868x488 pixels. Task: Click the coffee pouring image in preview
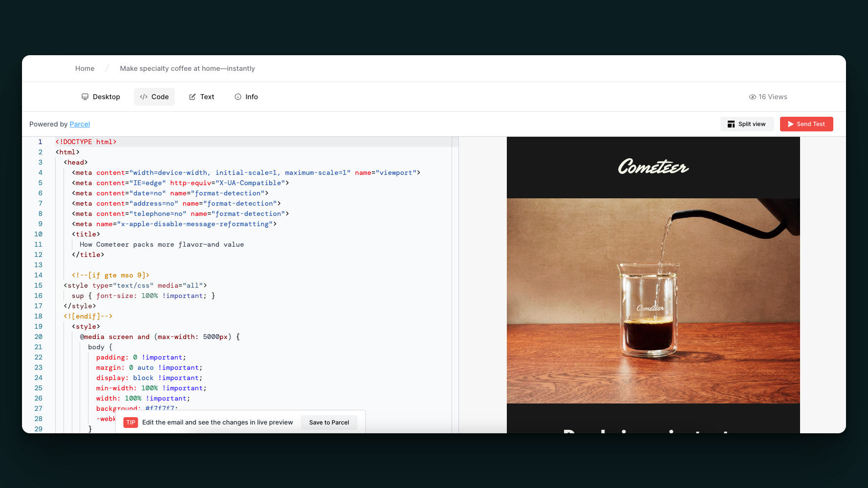click(653, 301)
